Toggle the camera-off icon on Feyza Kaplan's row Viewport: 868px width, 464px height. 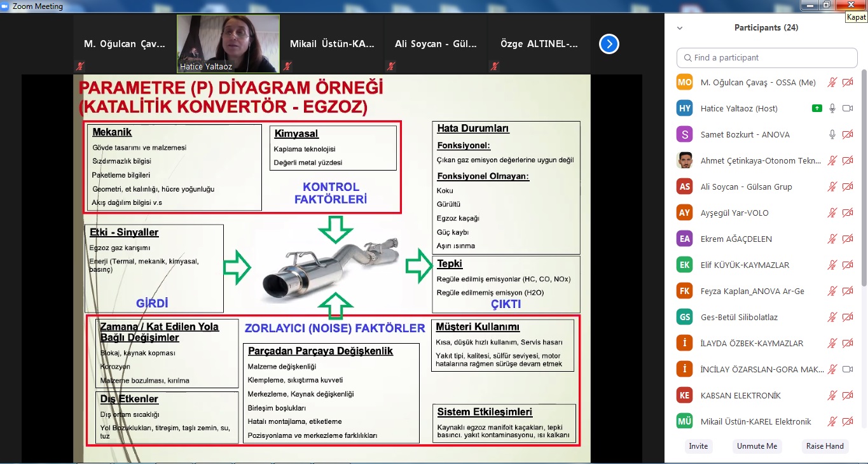coord(847,292)
